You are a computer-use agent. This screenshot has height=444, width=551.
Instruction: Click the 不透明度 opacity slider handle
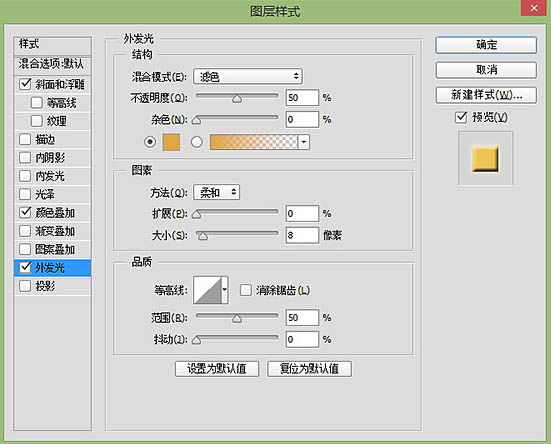pos(237,99)
